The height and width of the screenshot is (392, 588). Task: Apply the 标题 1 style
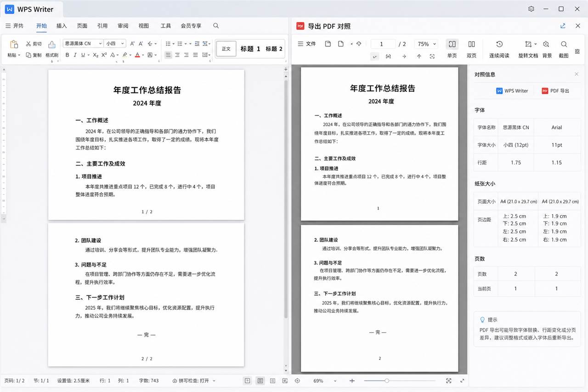pyautogui.click(x=250, y=49)
